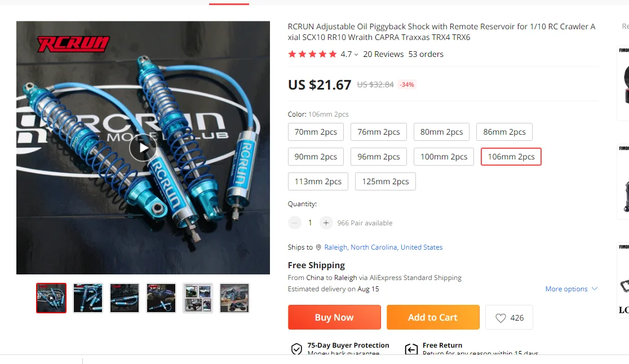Image resolution: width=629 pixels, height=364 pixels.
Task: Increase quantity with plus button
Action: tap(326, 223)
